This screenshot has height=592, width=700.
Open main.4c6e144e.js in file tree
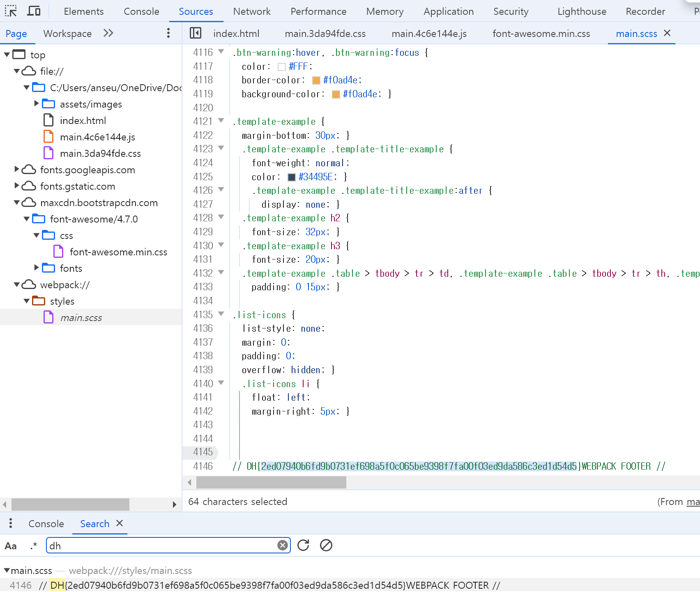coord(97,137)
